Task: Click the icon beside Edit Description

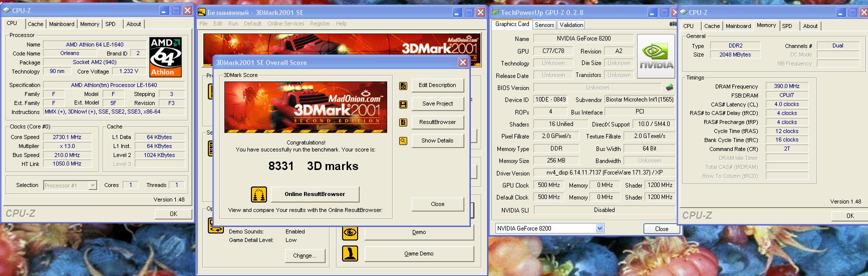Action: click(403, 85)
